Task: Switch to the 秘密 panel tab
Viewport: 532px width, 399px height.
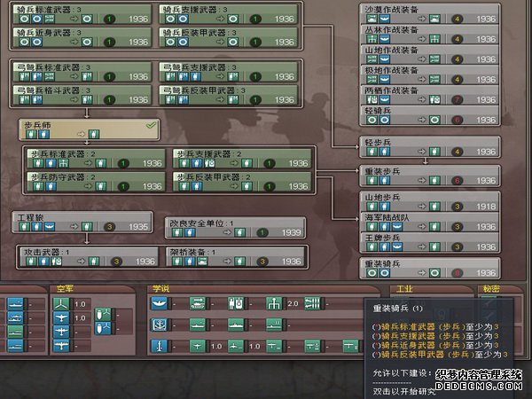Action: [491, 289]
